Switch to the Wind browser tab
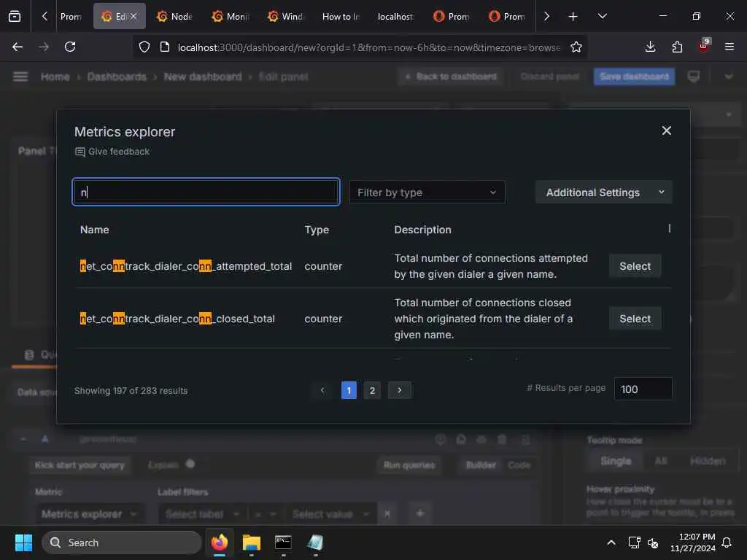The width and height of the screenshot is (747, 560). coord(285,16)
